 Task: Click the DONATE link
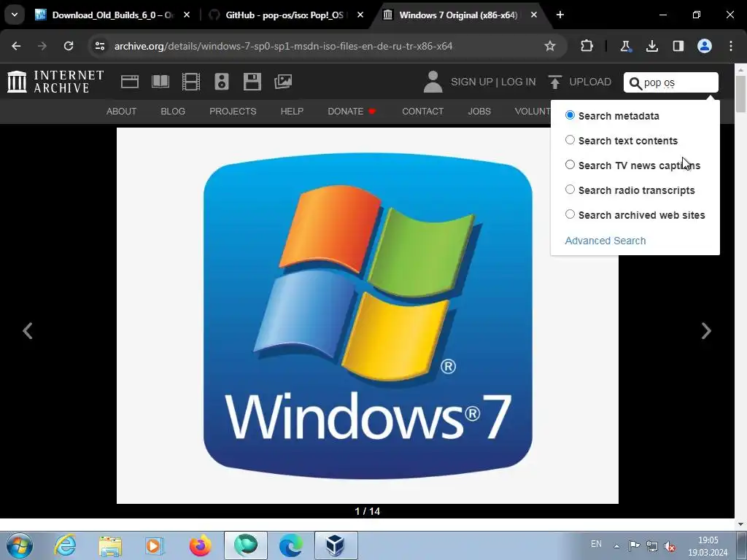coord(352,112)
